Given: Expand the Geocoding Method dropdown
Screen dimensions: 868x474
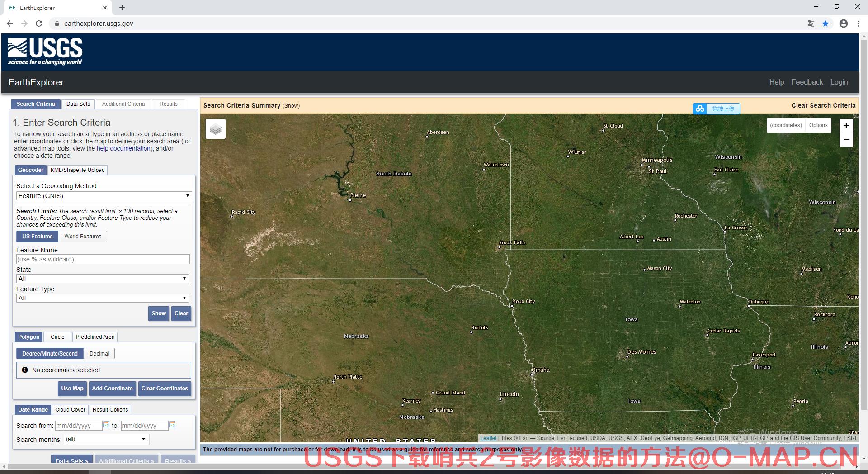Looking at the screenshot, I should tap(104, 196).
